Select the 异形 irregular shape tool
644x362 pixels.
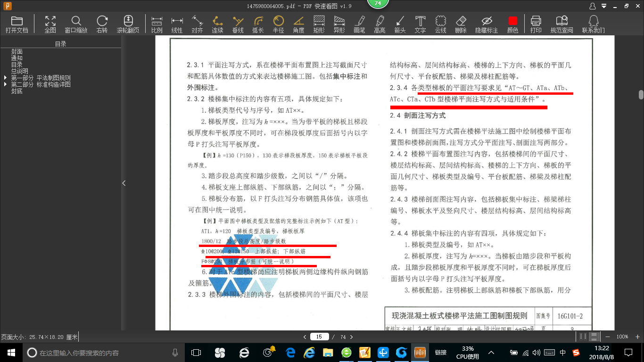tap(339, 24)
